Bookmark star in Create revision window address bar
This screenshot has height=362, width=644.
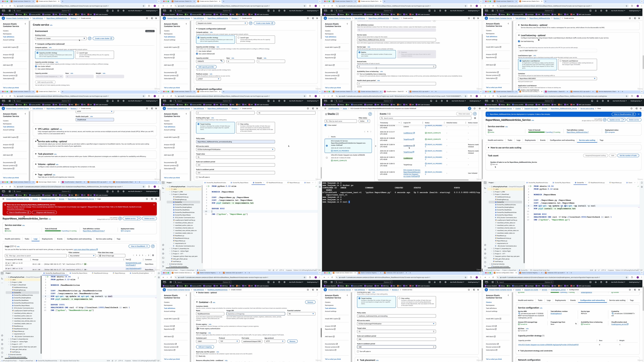(304, 277)
